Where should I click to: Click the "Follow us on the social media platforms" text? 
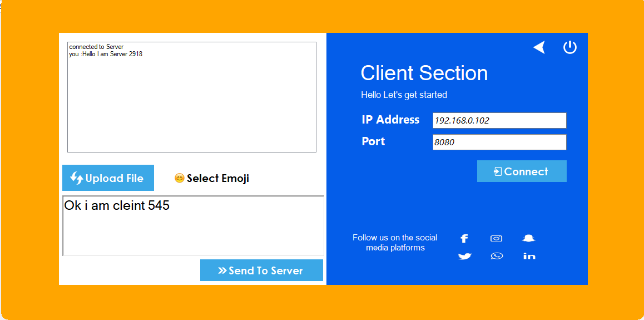point(395,243)
